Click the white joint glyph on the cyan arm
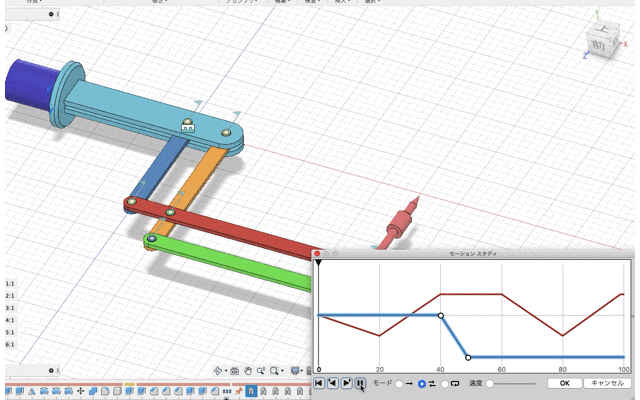 (188, 129)
